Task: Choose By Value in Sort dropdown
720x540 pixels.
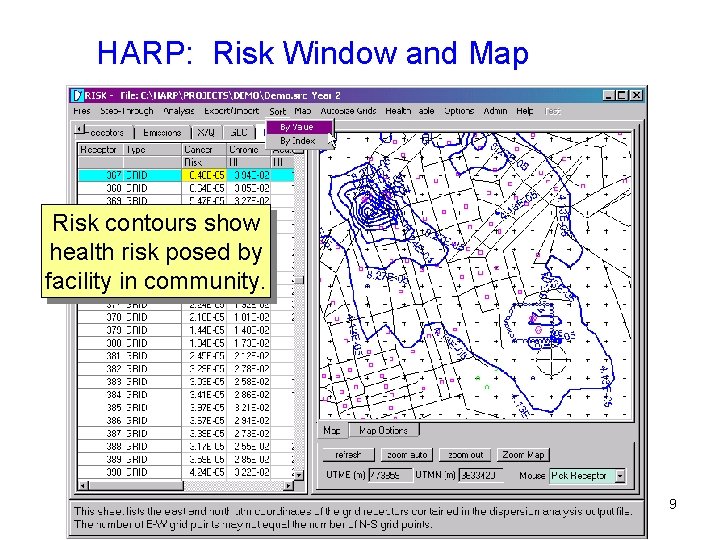Action: [x=299, y=127]
